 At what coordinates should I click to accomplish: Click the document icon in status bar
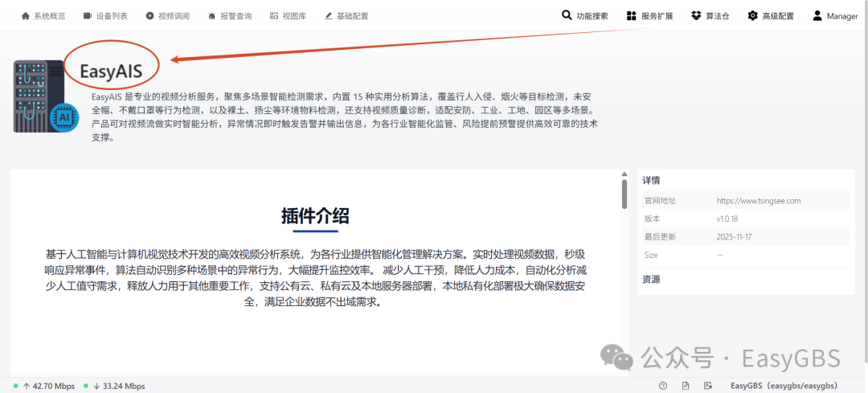point(686,386)
